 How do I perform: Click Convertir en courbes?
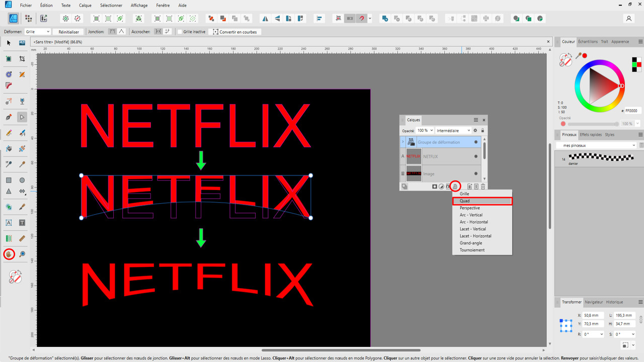tap(235, 32)
